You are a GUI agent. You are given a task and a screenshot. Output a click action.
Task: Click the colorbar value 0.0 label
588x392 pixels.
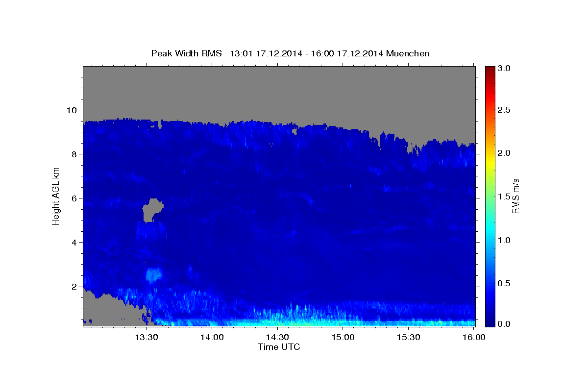[x=504, y=324]
